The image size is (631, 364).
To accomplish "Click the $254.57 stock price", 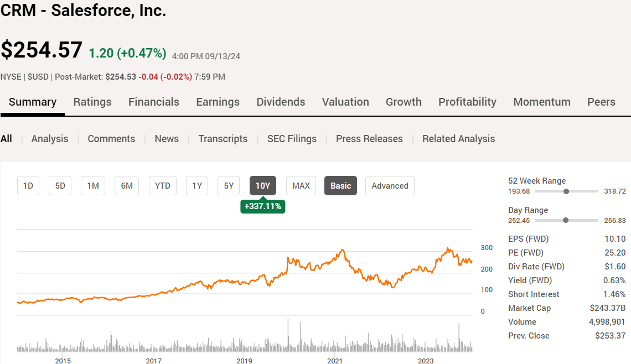I will (x=42, y=50).
